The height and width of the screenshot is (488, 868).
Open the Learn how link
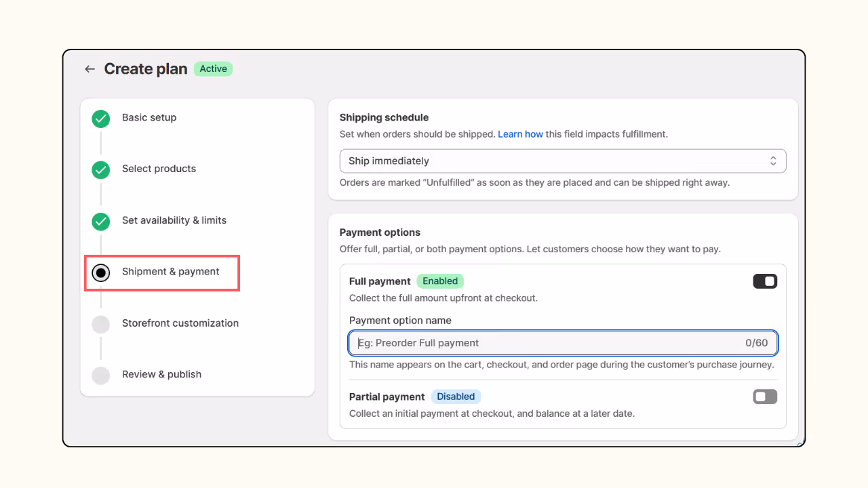pos(520,134)
